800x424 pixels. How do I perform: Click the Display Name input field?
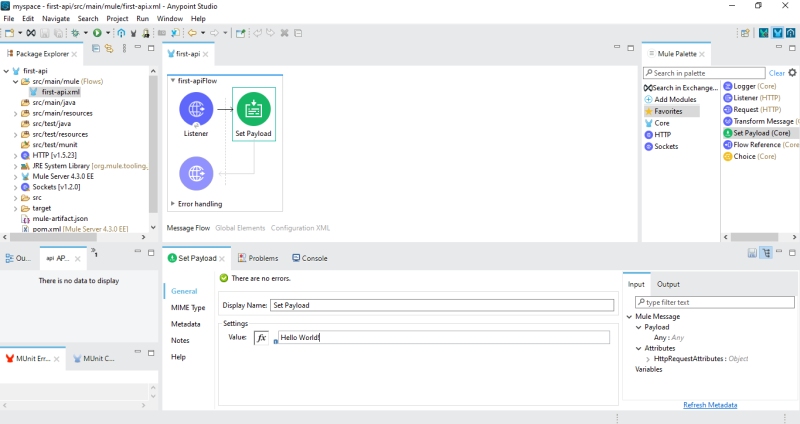(442, 305)
